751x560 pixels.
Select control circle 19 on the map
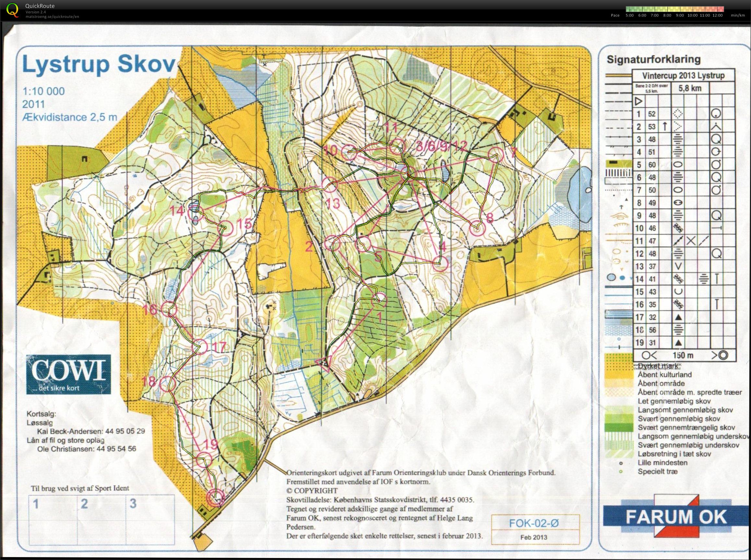(x=205, y=459)
